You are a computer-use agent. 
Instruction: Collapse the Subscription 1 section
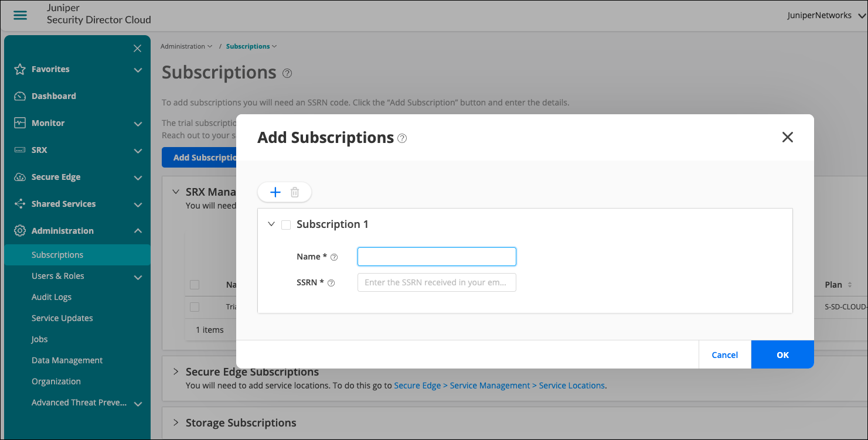tap(271, 224)
